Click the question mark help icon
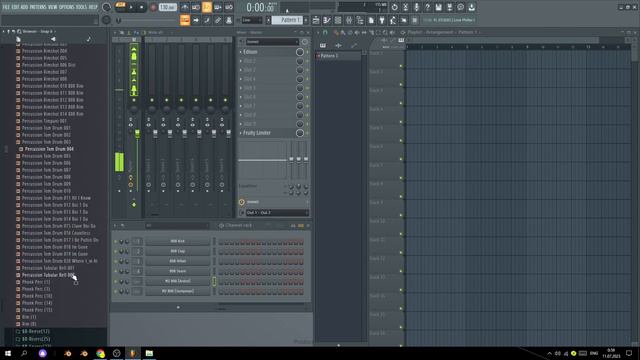This screenshot has width=640, height=360. (427, 7)
